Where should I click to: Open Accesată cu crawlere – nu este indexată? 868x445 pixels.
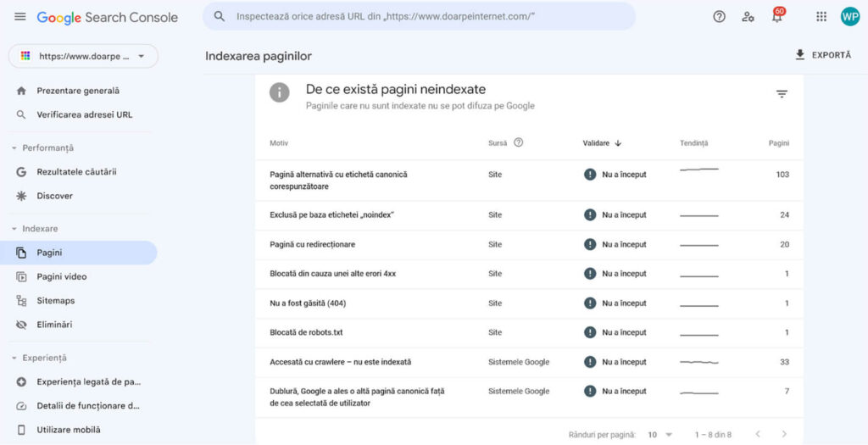point(529,362)
